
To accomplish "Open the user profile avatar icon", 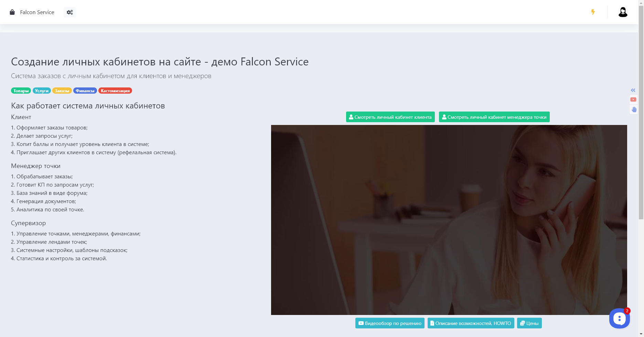I will pos(623,12).
